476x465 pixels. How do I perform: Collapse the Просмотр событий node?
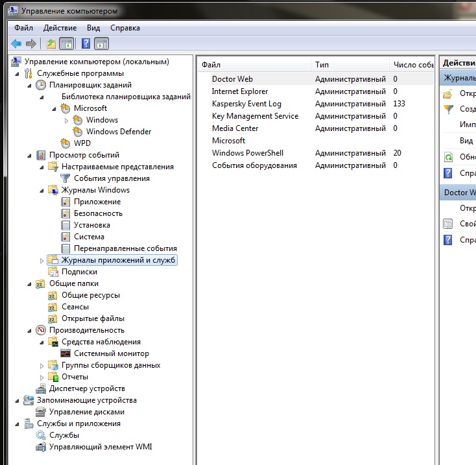tap(30, 155)
